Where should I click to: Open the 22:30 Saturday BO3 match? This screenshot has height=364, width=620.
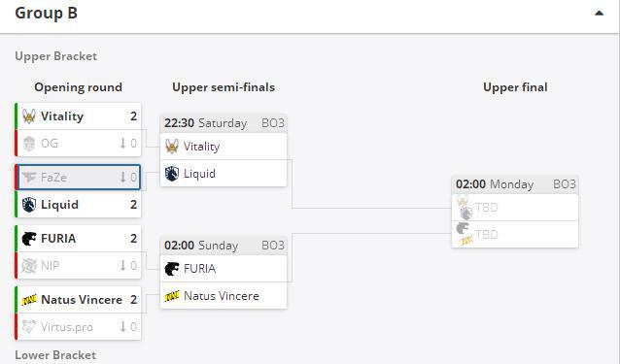click(224, 123)
